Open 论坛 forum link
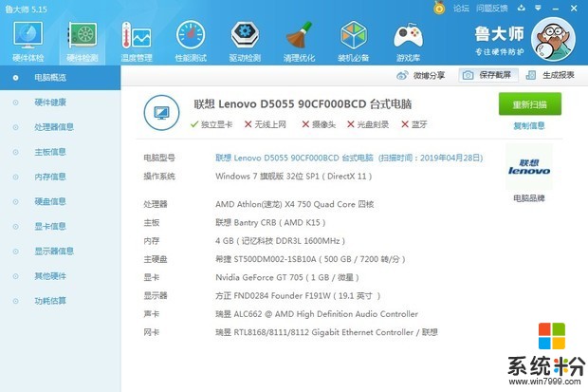 pyautogui.click(x=461, y=9)
